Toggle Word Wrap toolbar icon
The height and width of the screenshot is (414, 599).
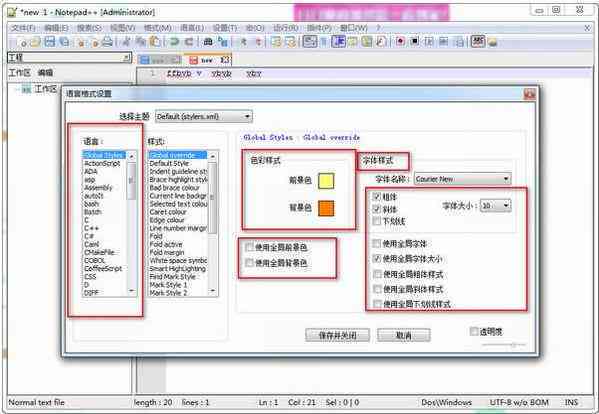(309, 42)
